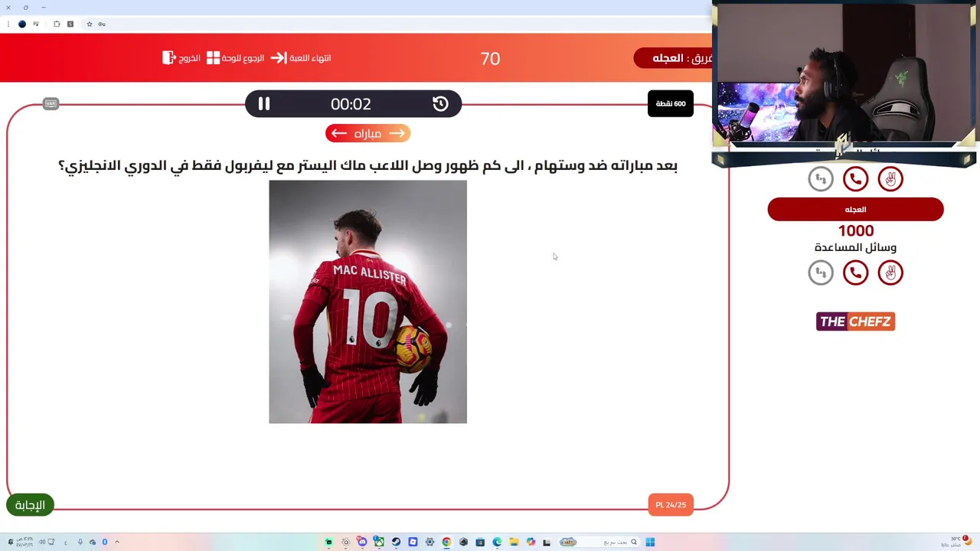The image size is (980, 551).
Task: Open Google Chrome from taskbar
Action: click(446, 542)
